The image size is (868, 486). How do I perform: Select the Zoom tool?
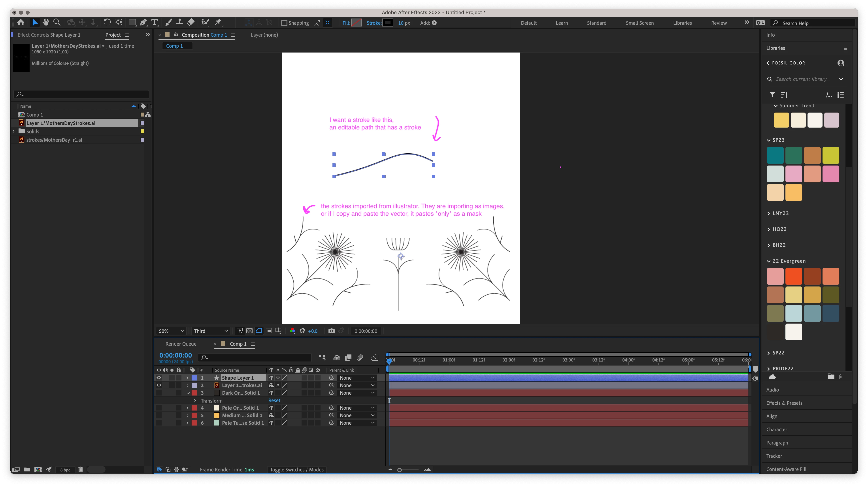point(57,23)
